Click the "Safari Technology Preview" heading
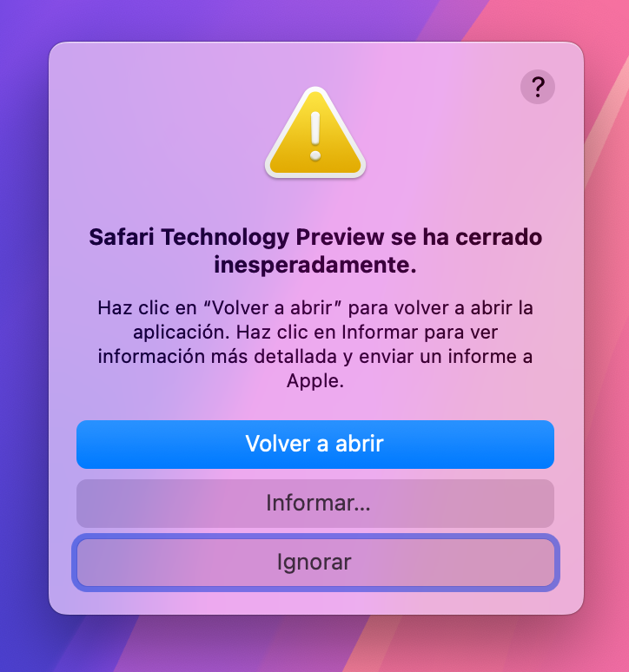This screenshot has width=629, height=672. [x=236, y=237]
